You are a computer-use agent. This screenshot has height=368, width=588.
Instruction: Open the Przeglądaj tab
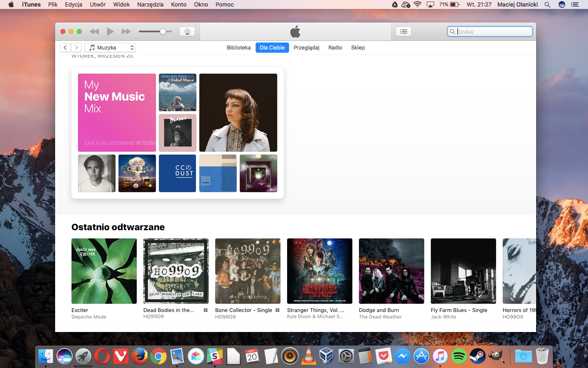click(306, 47)
